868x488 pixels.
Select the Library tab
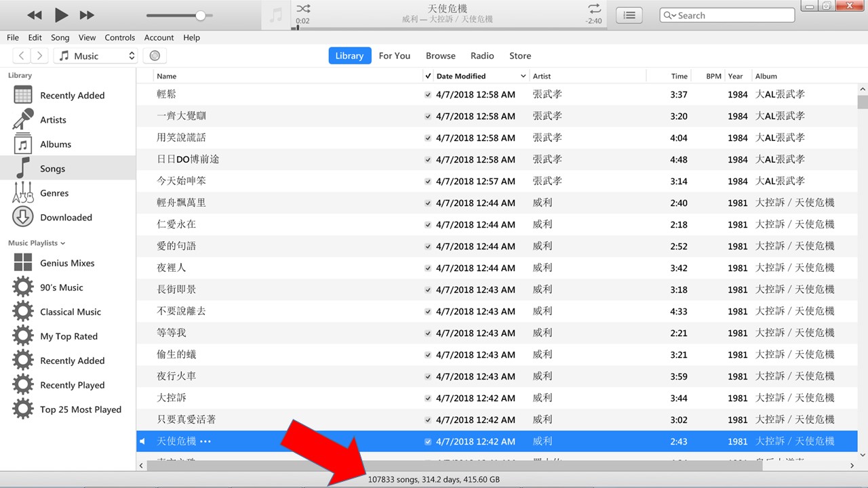click(x=349, y=56)
